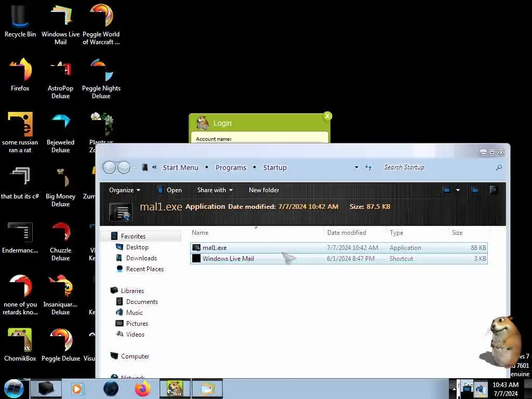Open the view options dropdown arrow
Image resolution: width=532 pixels, height=399 pixels.
point(458,190)
